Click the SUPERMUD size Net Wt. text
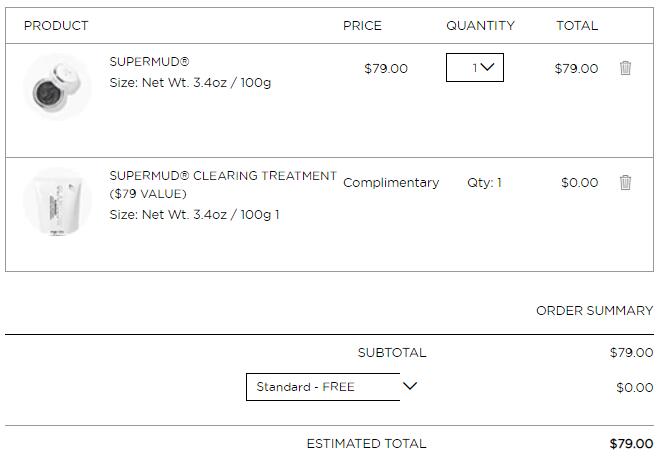Viewport: 659px width, 458px height. click(190, 82)
